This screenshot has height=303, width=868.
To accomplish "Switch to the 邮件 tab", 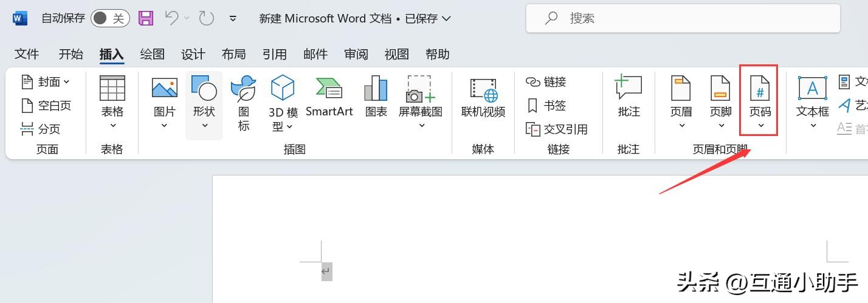I will coord(315,54).
